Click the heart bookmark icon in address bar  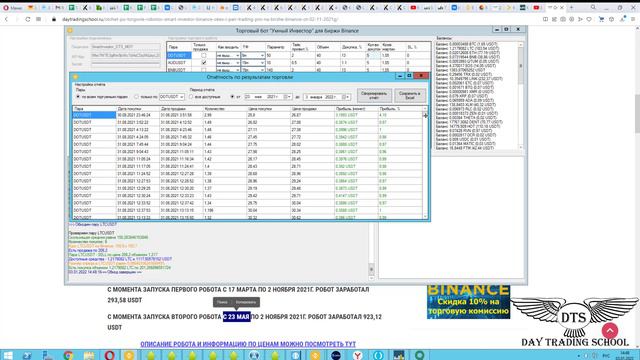589,19
